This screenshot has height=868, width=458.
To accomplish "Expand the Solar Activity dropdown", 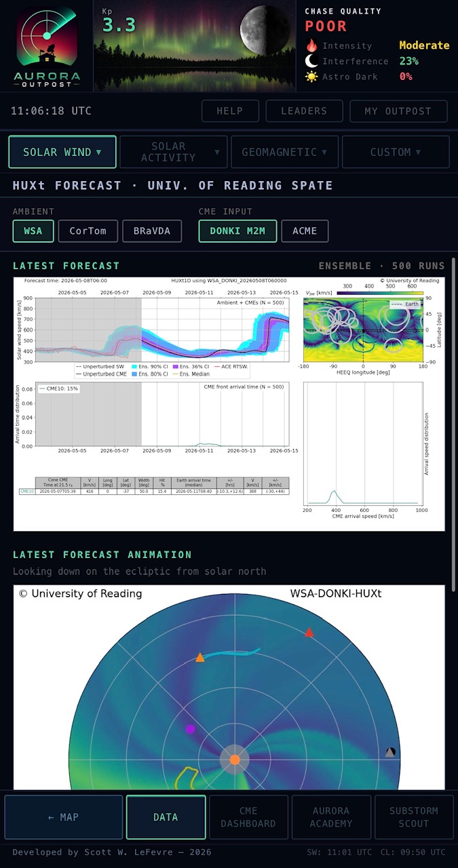I will coord(174,152).
